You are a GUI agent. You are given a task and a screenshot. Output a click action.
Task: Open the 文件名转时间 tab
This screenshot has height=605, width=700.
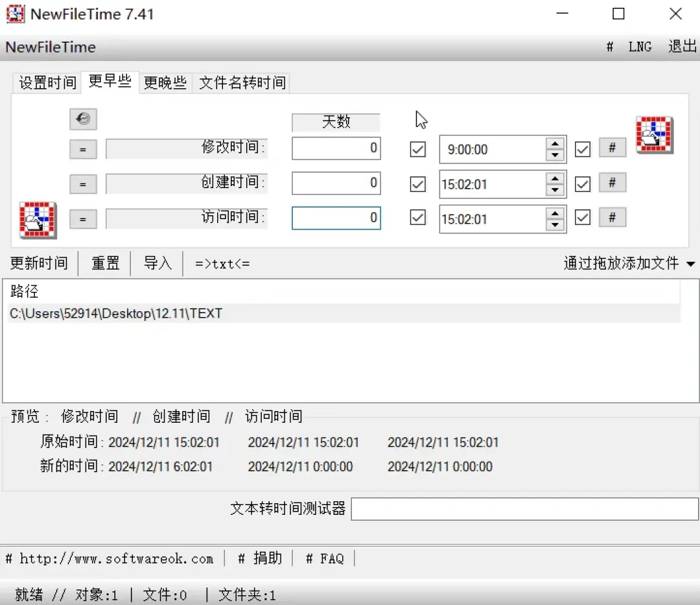(x=242, y=82)
